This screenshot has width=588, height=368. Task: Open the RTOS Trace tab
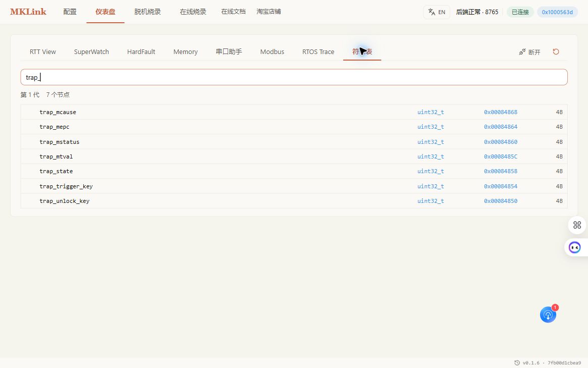[x=318, y=52]
